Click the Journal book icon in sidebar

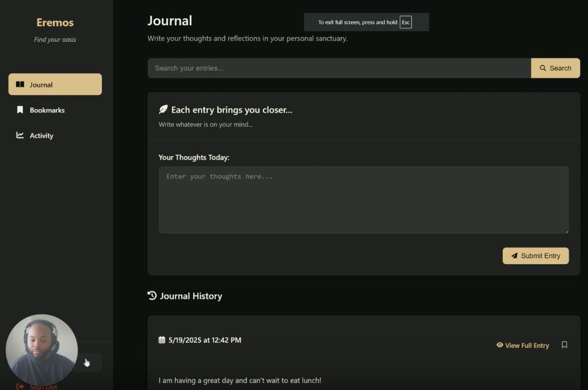point(20,85)
